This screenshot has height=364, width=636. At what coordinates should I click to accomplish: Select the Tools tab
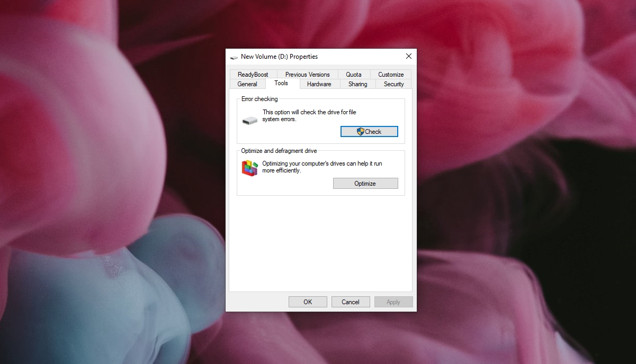[281, 83]
